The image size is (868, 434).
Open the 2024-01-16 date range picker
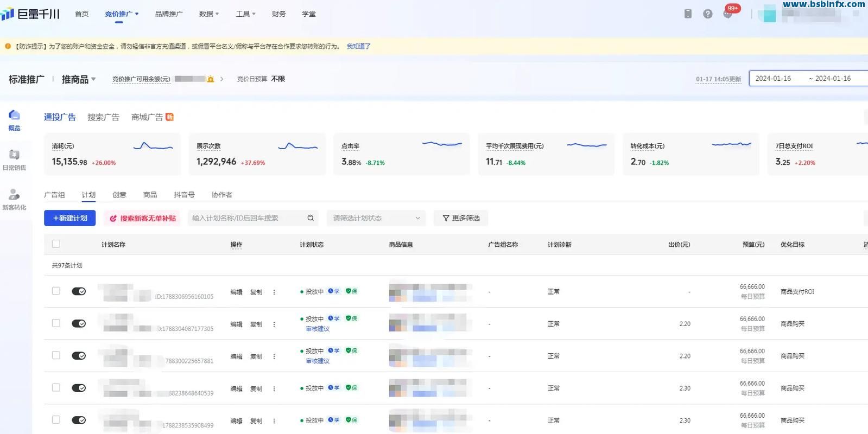(x=808, y=79)
